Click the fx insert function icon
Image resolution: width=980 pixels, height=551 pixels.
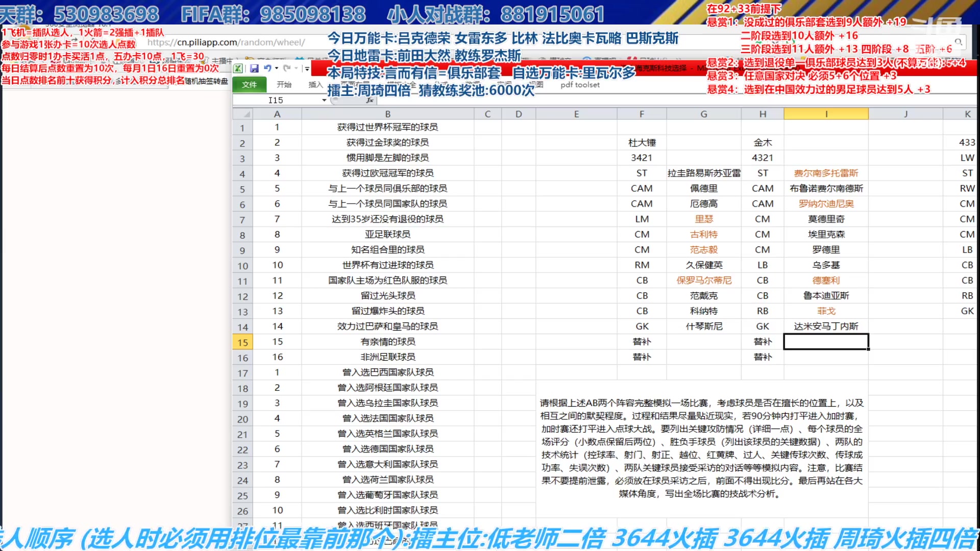(x=370, y=100)
